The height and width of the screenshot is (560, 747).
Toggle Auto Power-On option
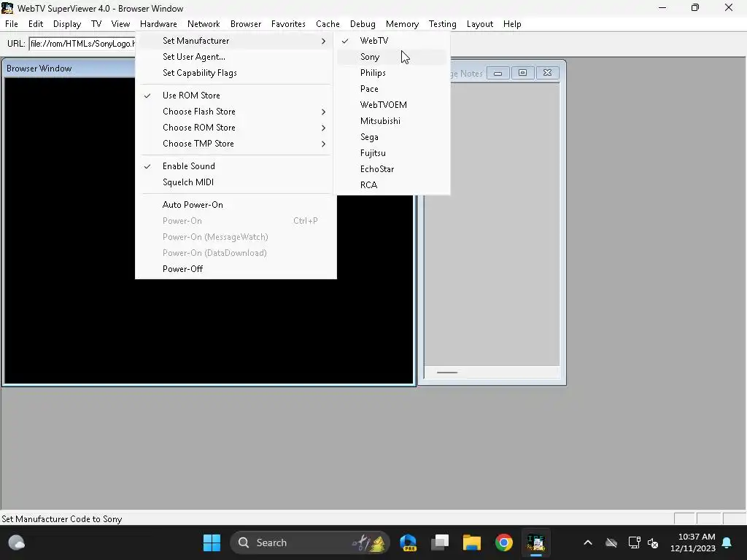(x=236, y=205)
